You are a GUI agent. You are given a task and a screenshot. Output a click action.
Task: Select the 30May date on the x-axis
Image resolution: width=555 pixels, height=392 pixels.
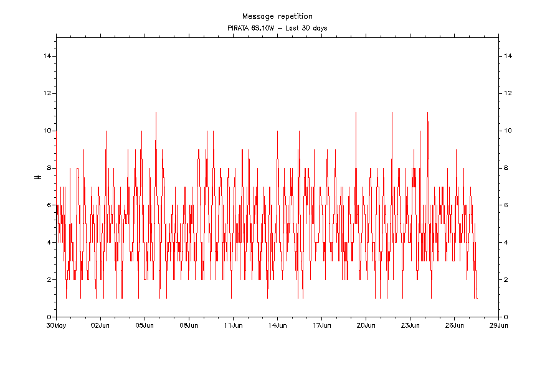point(56,325)
